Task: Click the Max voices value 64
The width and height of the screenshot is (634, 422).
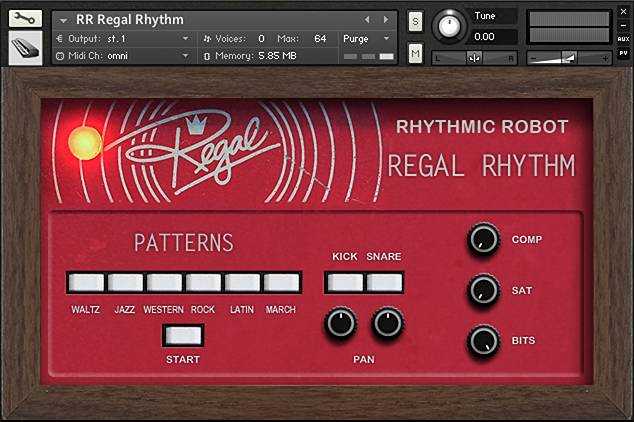Action: pos(320,38)
